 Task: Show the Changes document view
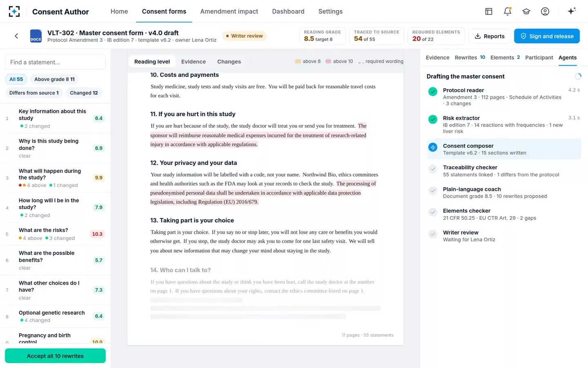click(x=229, y=62)
